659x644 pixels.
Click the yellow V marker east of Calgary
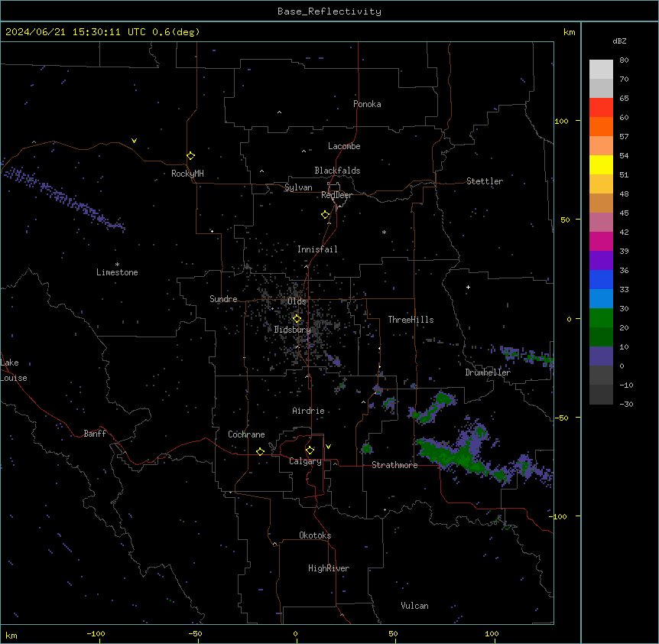click(x=328, y=447)
